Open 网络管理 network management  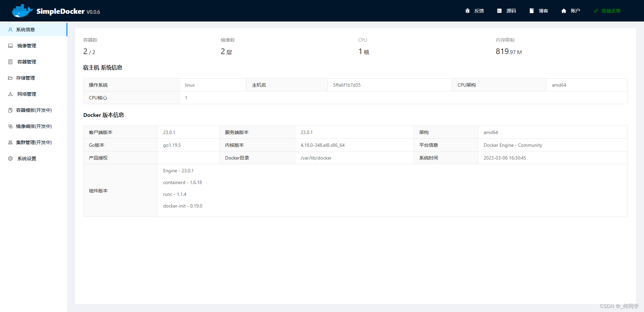26,94
